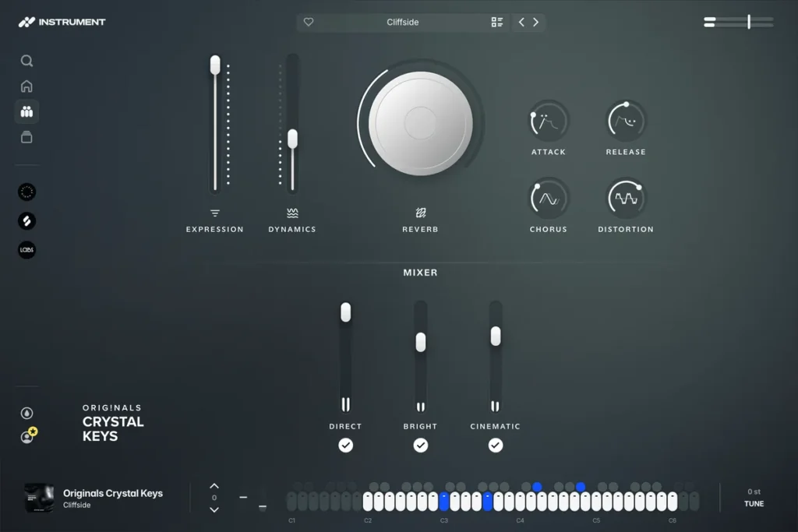The height and width of the screenshot is (532, 798).
Task: Click the large Reverb knob
Action: [x=420, y=123]
